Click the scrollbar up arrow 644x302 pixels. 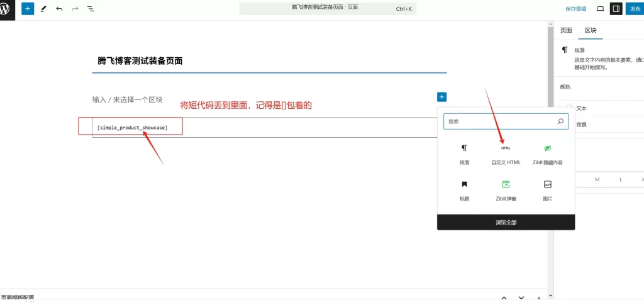pyautogui.click(x=551, y=24)
